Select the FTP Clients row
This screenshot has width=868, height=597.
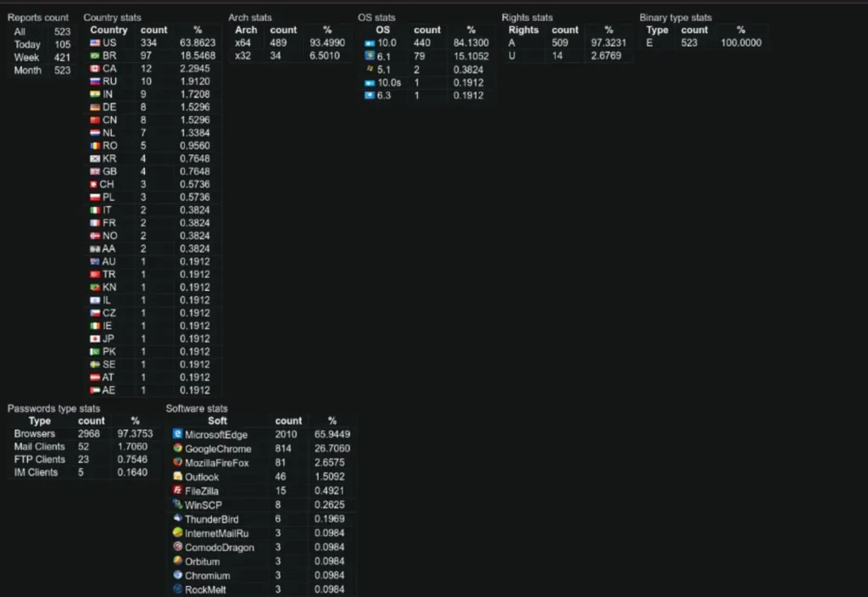click(82, 459)
